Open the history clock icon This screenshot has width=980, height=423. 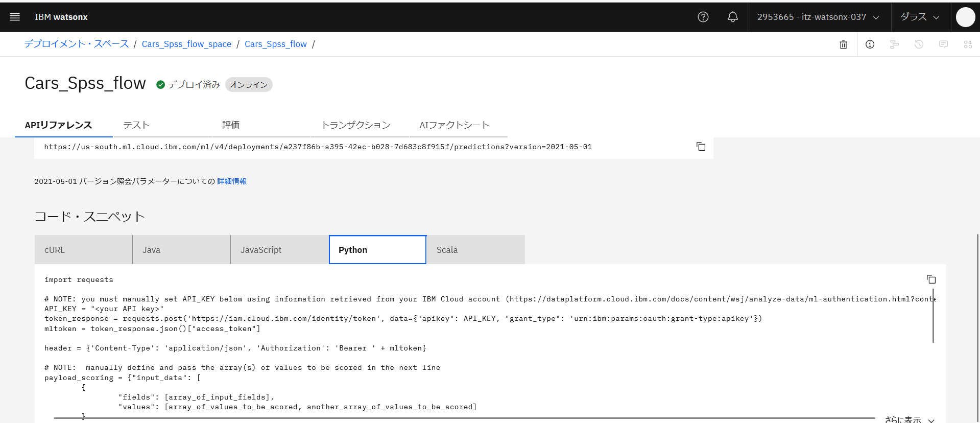919,44
